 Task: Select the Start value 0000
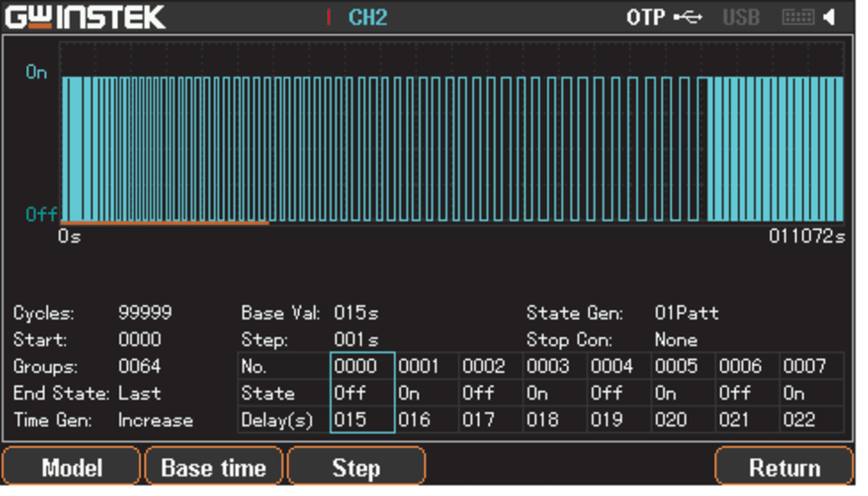pyautogui.click(x=140, y=340)
